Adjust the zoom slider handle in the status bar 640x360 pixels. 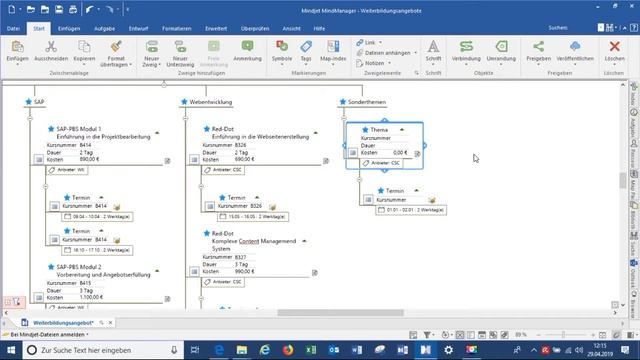click(563, 335)
